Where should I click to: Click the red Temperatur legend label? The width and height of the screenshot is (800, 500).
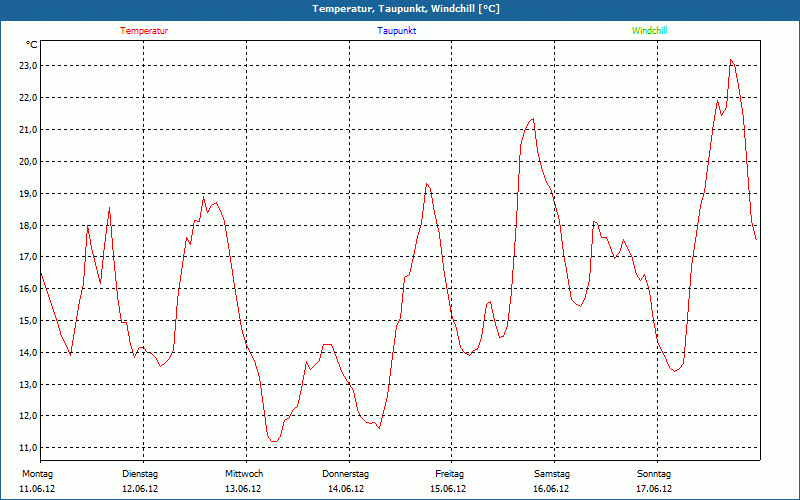tap(144, 31)
